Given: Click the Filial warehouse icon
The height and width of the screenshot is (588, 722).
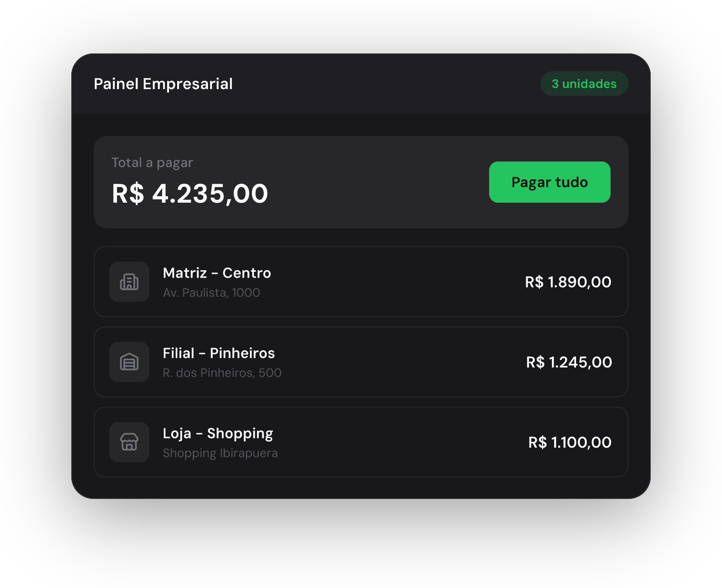Looking at the screenshot, I should pos(129,362).
